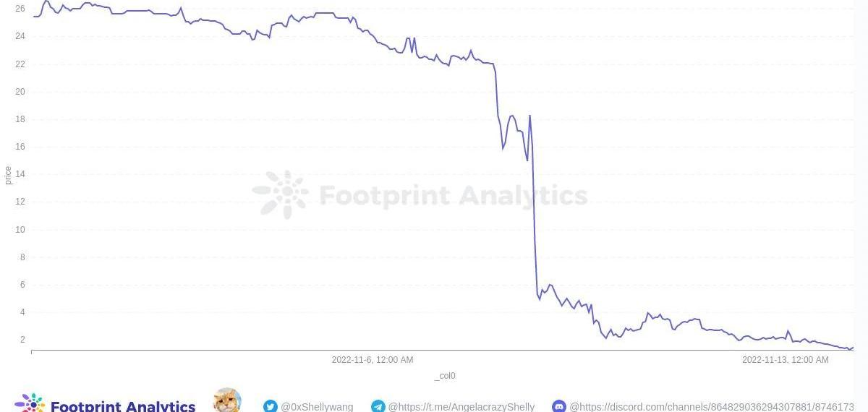Viewport: 868px width, 412px height.
Task: Select the 2022-11-13, 12:00 AM axis label
Action: 785,360
